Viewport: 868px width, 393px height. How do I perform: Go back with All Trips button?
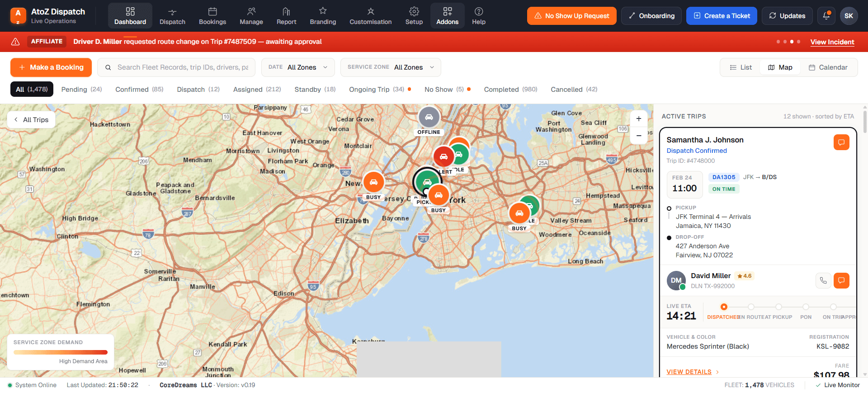(31, 120)
